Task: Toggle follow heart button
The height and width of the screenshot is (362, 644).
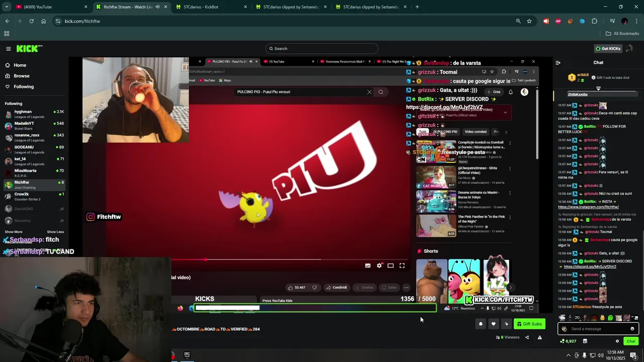Action: (x=494, y=324)
